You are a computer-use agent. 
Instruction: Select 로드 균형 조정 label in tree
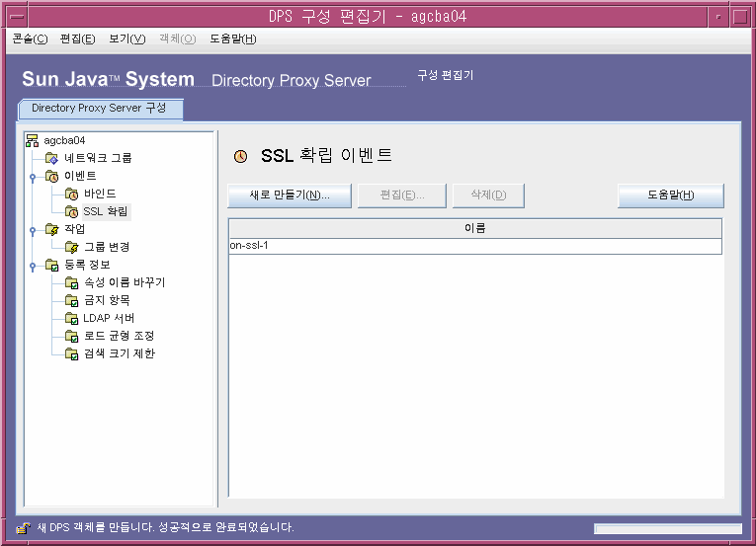click(x=120, y=336)
